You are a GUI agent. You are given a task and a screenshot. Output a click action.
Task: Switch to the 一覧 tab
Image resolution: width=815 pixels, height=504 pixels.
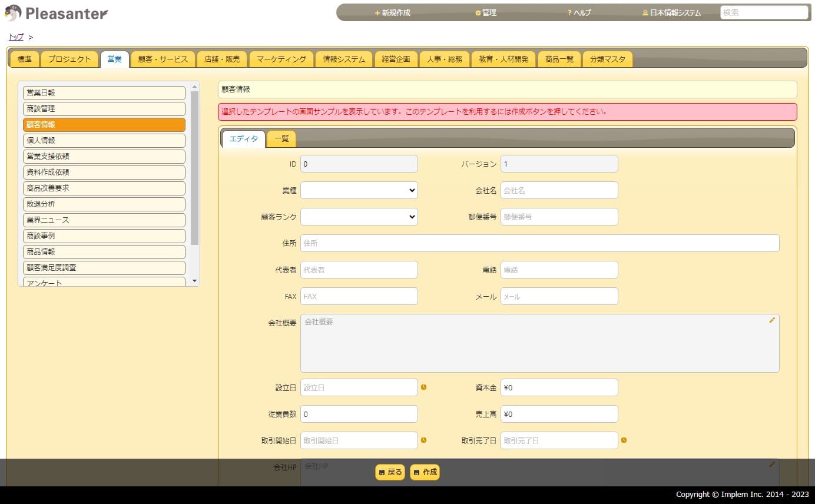tap(281, 139)
